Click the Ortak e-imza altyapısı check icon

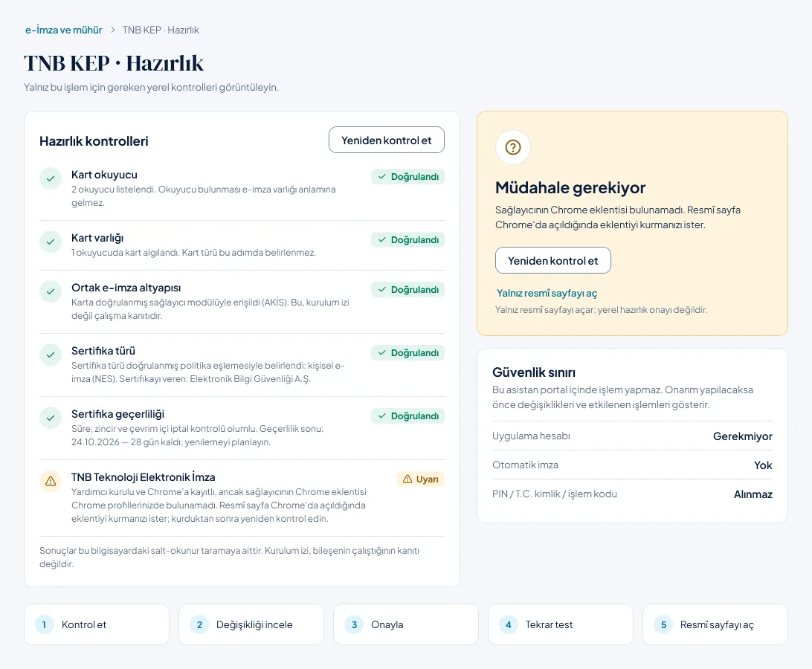click(51, 291)
